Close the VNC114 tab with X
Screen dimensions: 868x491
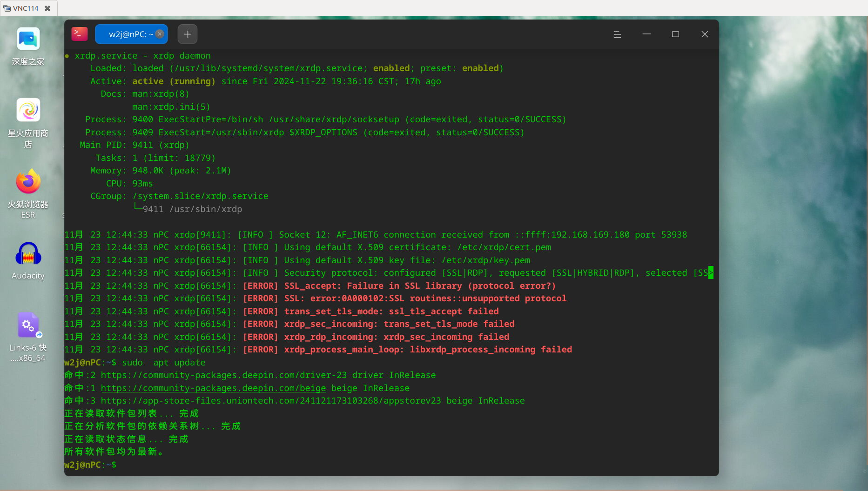point(47,8)
